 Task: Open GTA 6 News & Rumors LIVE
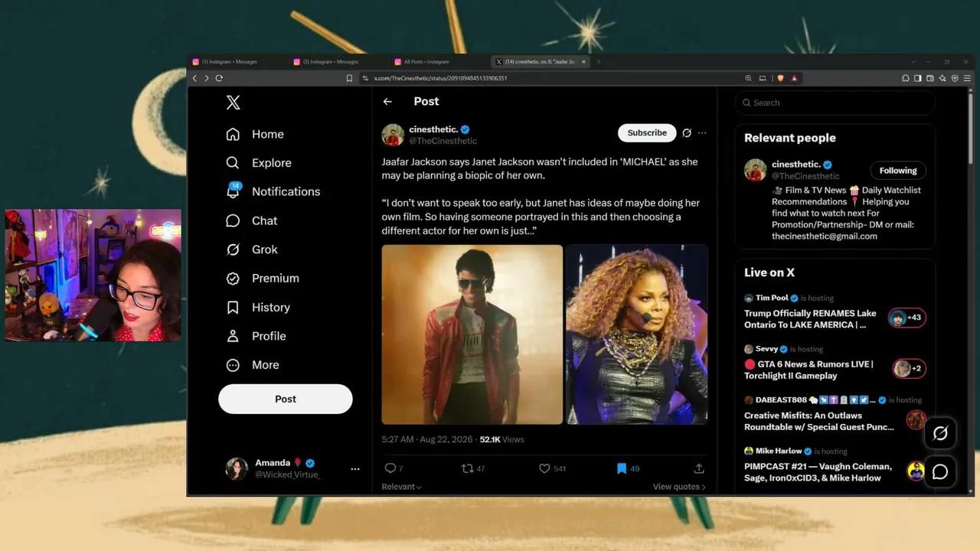(835, 364)
